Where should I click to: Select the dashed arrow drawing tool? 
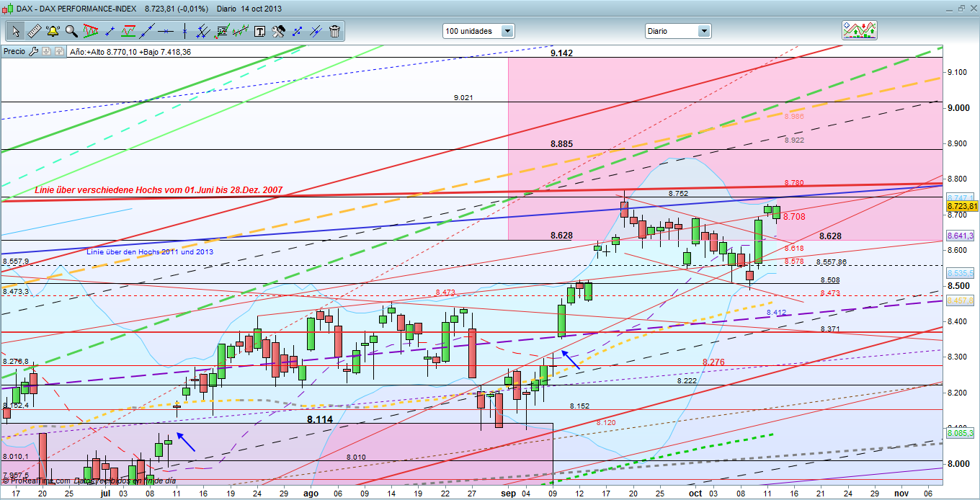click(x=297, y=31)
